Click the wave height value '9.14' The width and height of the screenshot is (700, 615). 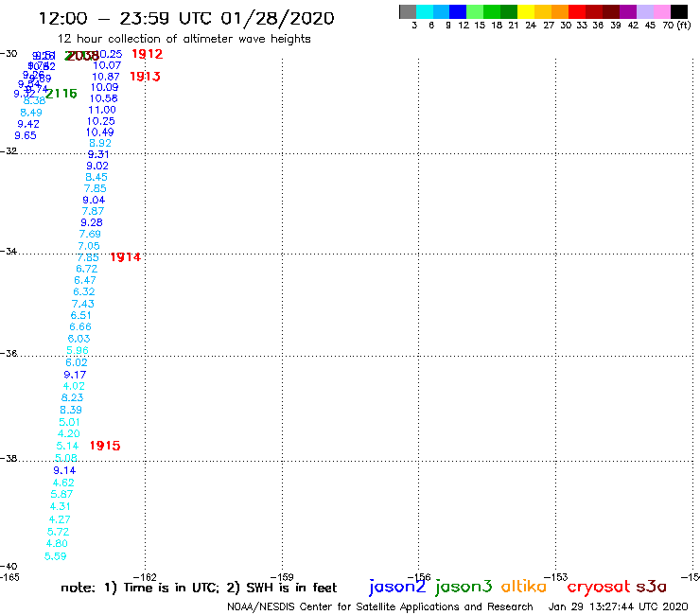[64, 470]
